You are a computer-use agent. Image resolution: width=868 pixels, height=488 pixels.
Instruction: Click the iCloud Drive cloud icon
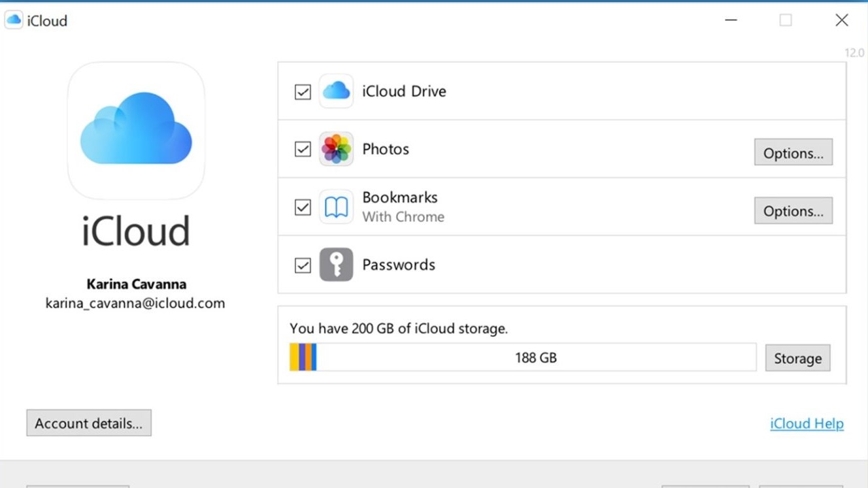tap(336, 91)
